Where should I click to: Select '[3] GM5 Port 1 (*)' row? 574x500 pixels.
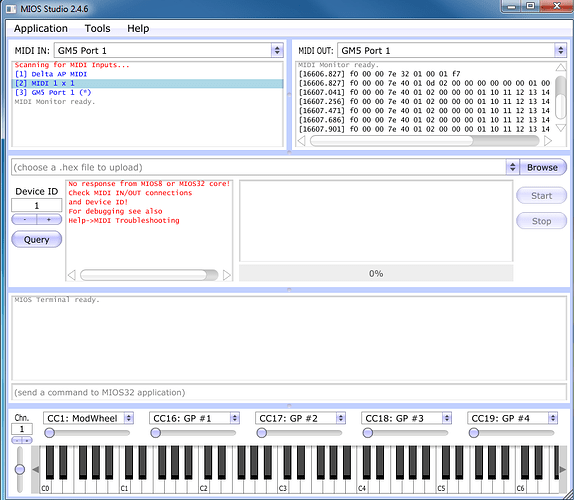pyautogui.click(x=148, y=92)
